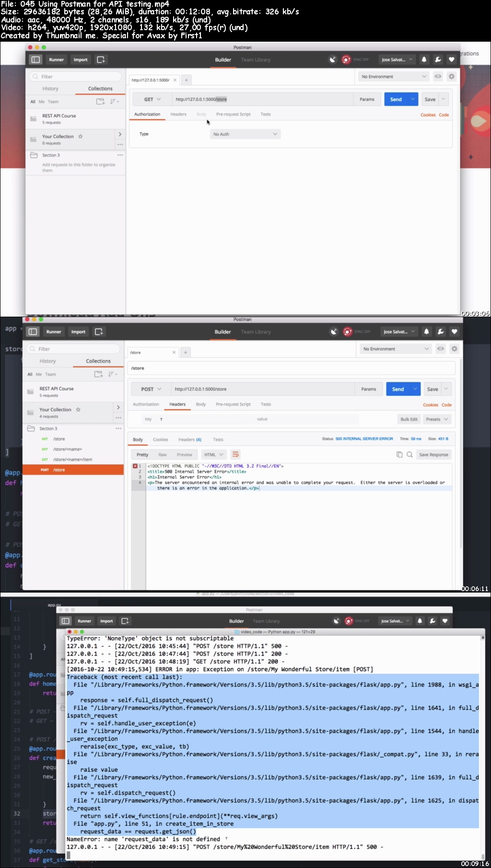Click the heart icon in GET request Postman window
The height and width of the screenshot is (868, 491).
[451, 59]
